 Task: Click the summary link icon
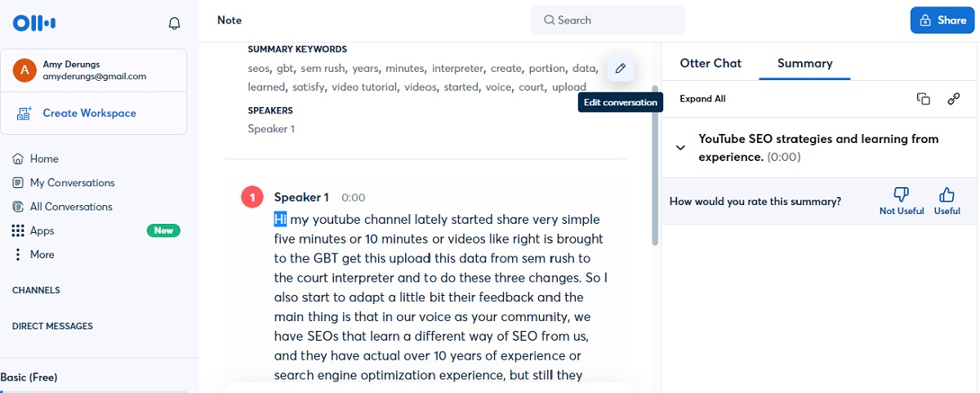click(x=953, y=99)
